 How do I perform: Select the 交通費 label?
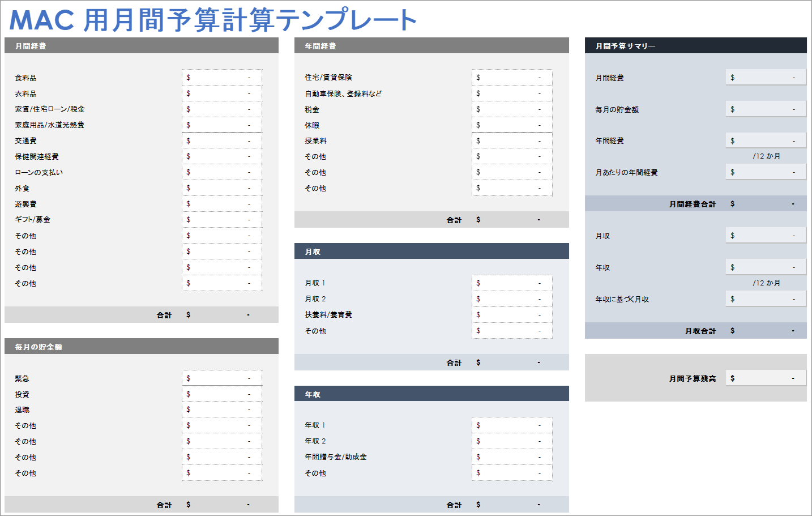25,141
